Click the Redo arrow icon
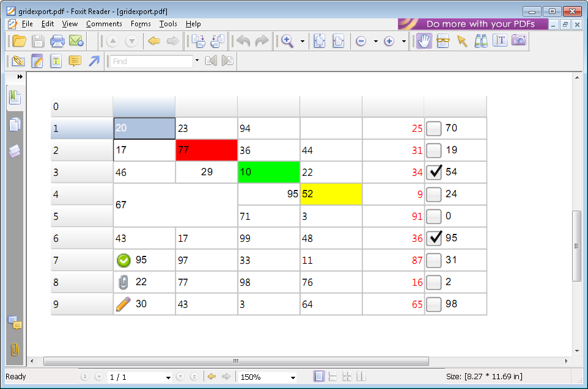 tap(262, 41)
